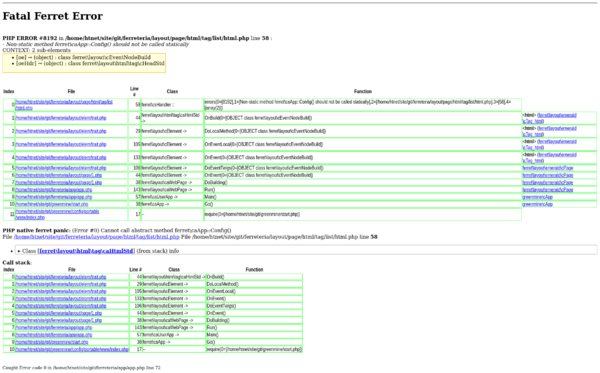Open file link in row 0 of first trace table

pos(64,105)
